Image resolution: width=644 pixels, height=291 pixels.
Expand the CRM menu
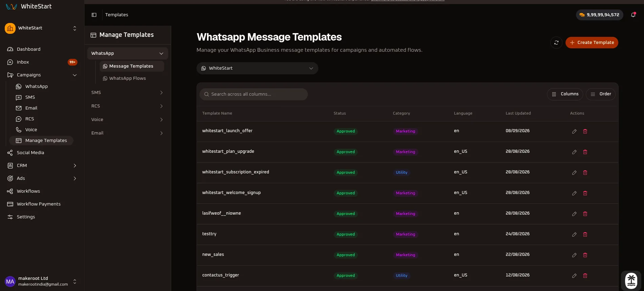click(x=42, y=166)
